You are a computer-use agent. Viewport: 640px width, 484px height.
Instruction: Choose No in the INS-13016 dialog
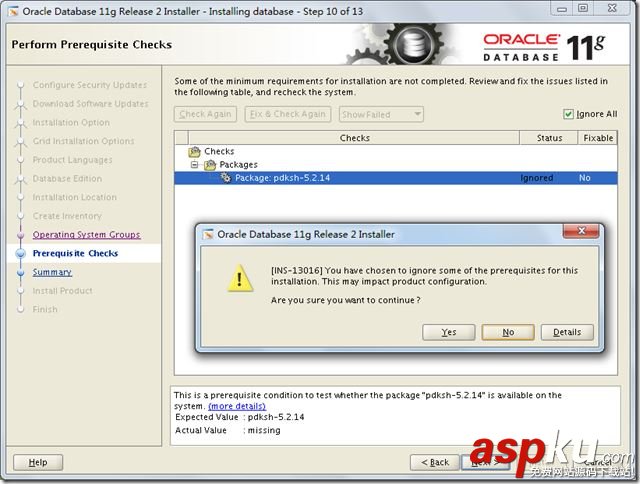508,332
